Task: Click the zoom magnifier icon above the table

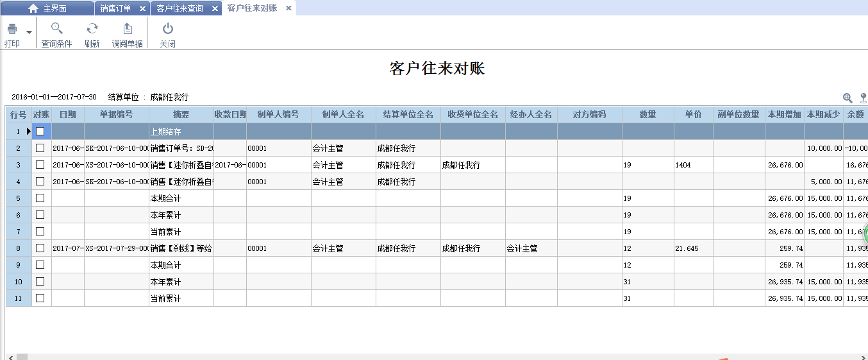Action: (x=847, y=98)
